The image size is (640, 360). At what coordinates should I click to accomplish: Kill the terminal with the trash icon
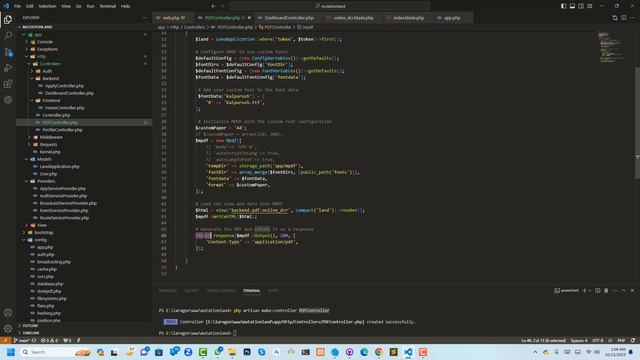pos(606,291)
